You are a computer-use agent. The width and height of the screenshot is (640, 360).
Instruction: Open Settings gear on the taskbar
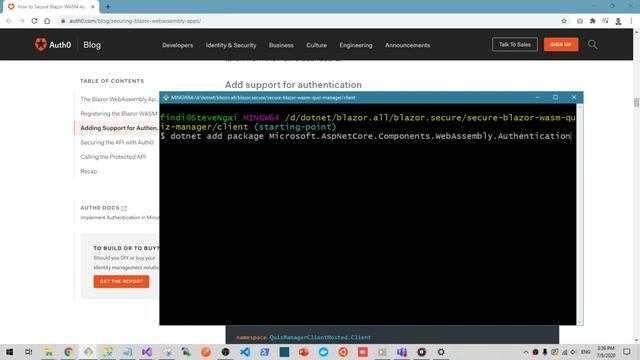pos(441,352)
